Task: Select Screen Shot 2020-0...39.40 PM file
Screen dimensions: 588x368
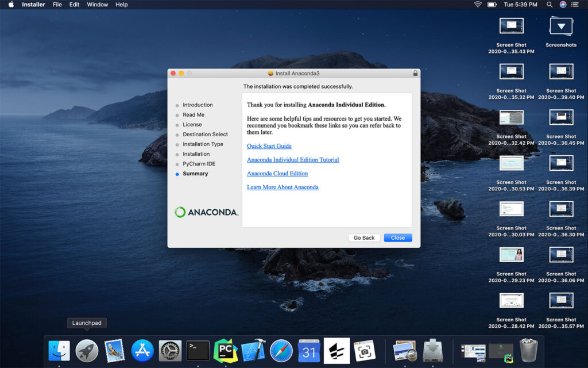Action: tap(561, 71)
